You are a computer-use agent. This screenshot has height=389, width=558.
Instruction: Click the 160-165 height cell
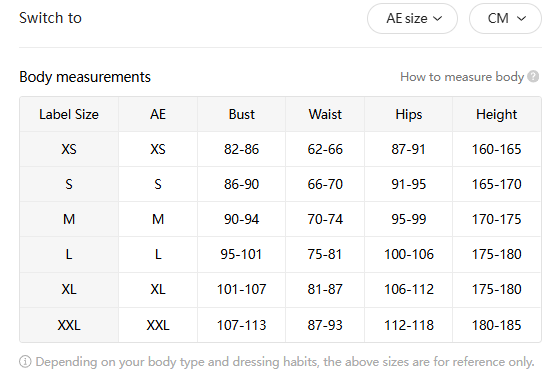496,149
